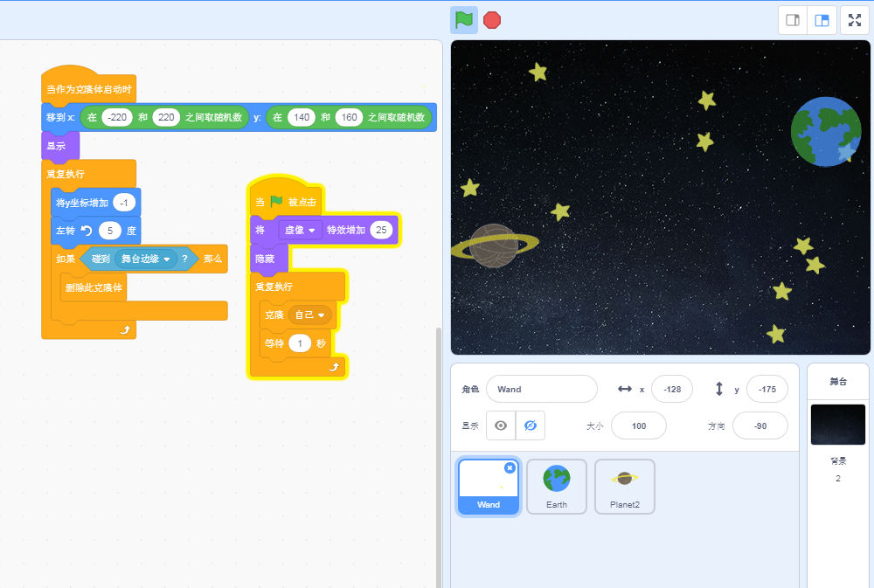The image size is (874, 588).
Task: Click the loop arrow of the clone-script 重复执行 block
Action: pos(334,367)
